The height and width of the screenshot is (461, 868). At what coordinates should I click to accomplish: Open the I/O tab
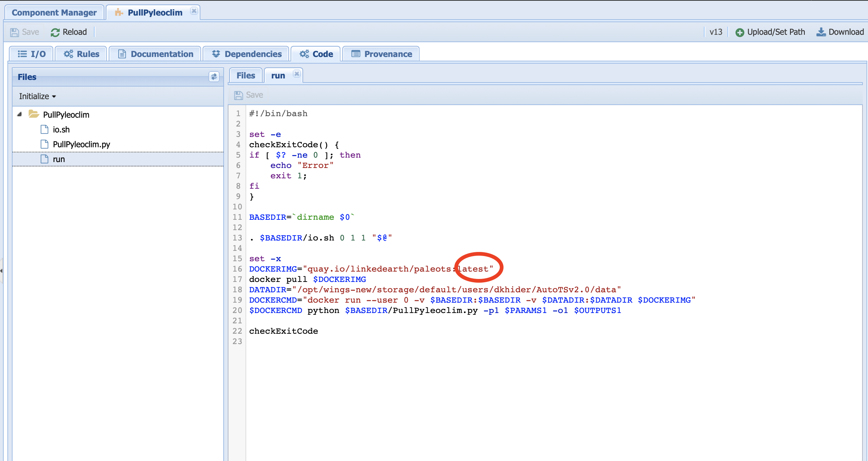click(x=31, y=54)
